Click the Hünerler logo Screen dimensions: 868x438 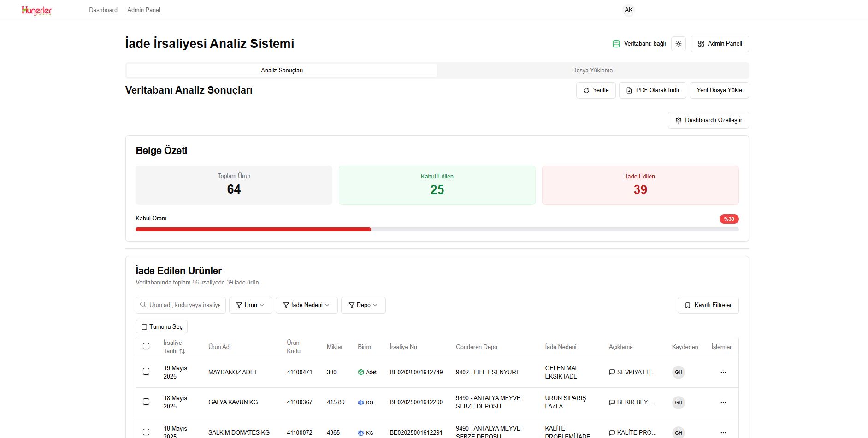click(37, 11)
